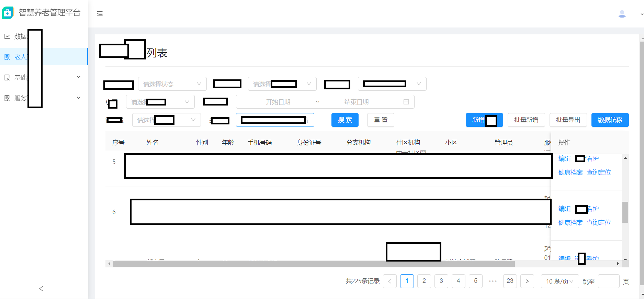Screen dimensions: 644x299
Task: Click the 结束日期 end date field
Action: click(x=357, y=102)
